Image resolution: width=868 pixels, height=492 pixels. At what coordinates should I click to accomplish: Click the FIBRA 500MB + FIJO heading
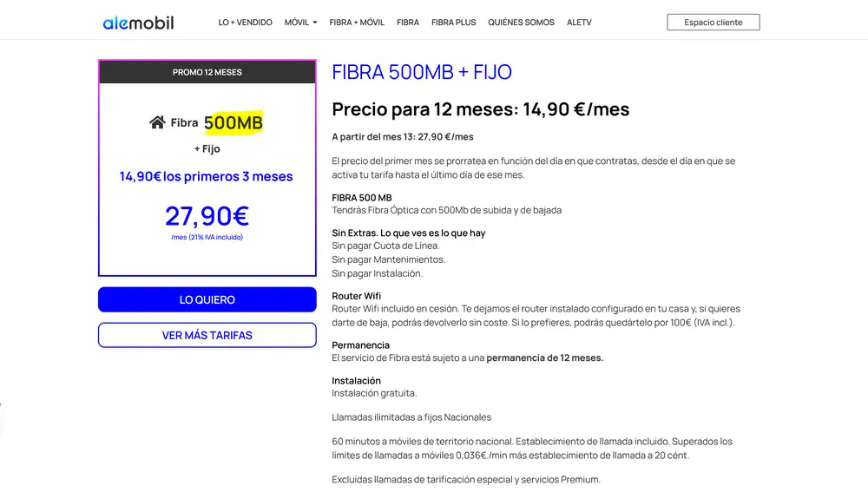click(x=422, y=72)
